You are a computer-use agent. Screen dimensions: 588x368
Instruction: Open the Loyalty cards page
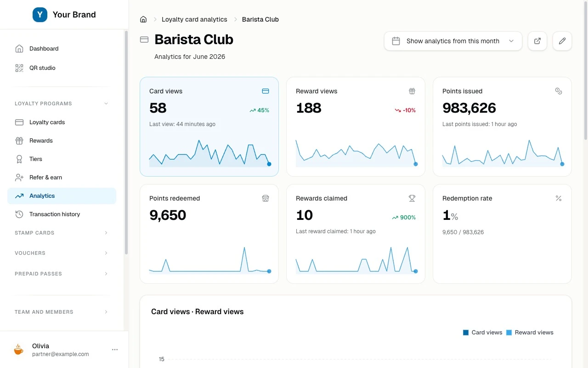[x=62, y=122]
